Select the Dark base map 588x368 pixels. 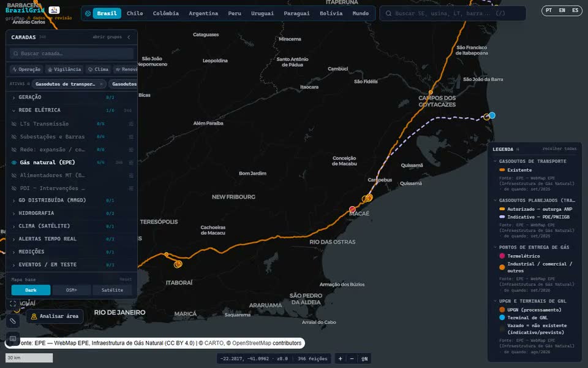[31, 290]
